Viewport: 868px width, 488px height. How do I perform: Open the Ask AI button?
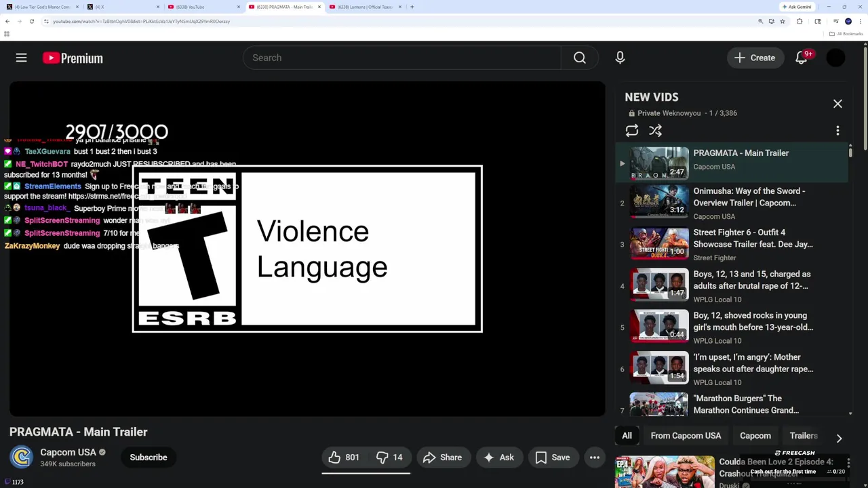(498, 457)
